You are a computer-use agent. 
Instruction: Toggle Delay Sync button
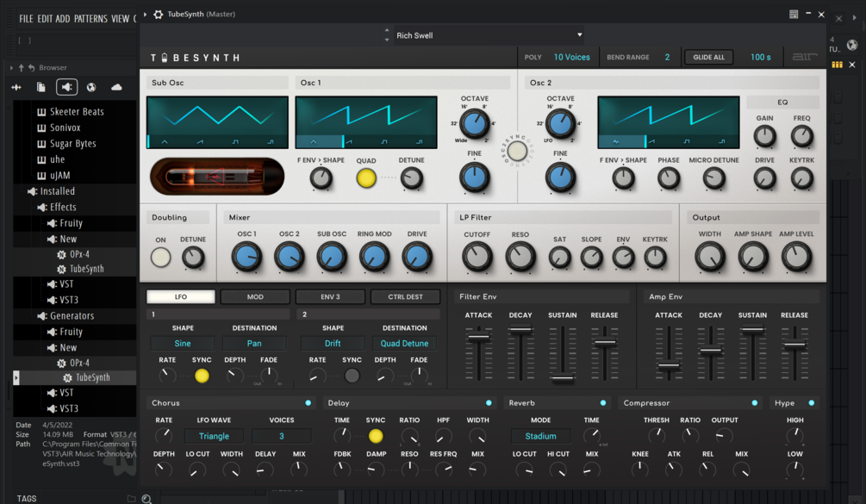pyautogui.click(x=376, y=436)
